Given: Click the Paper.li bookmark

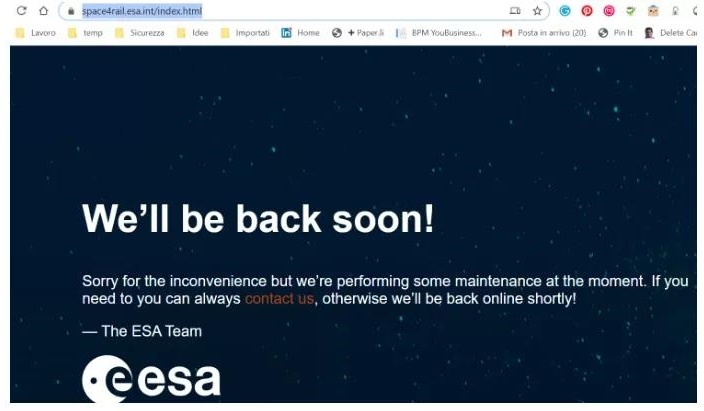Looking at the screenshot, I should tap(358, 33).
